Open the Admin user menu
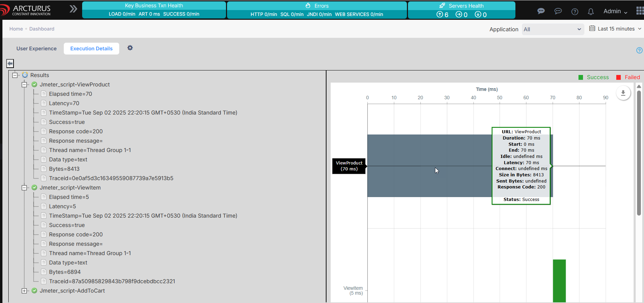 (615, 11)
